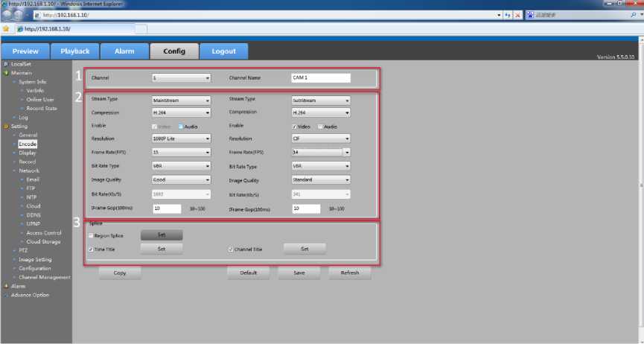Expand the Maintain section icon in sidebar
Screen dimensions: 644x344
coord(5,73)
